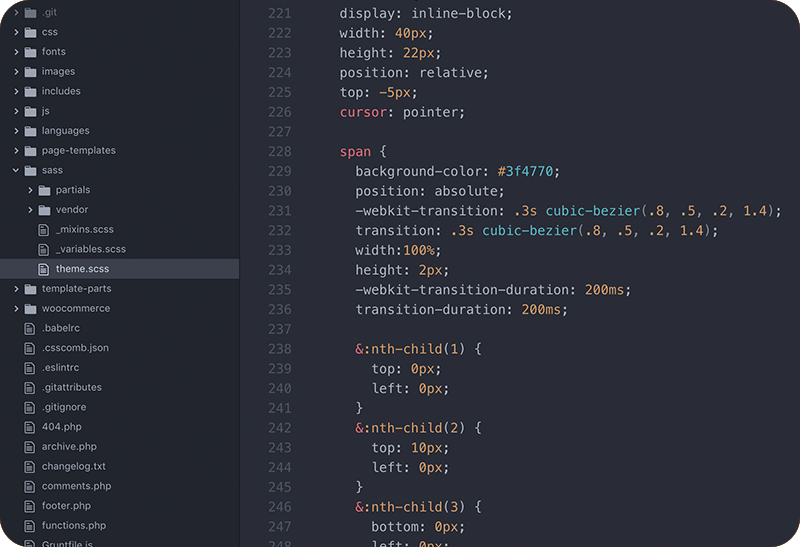800x547 pixels.
Task: Expand the vendor folder chevron
Action: coord(30,210)
